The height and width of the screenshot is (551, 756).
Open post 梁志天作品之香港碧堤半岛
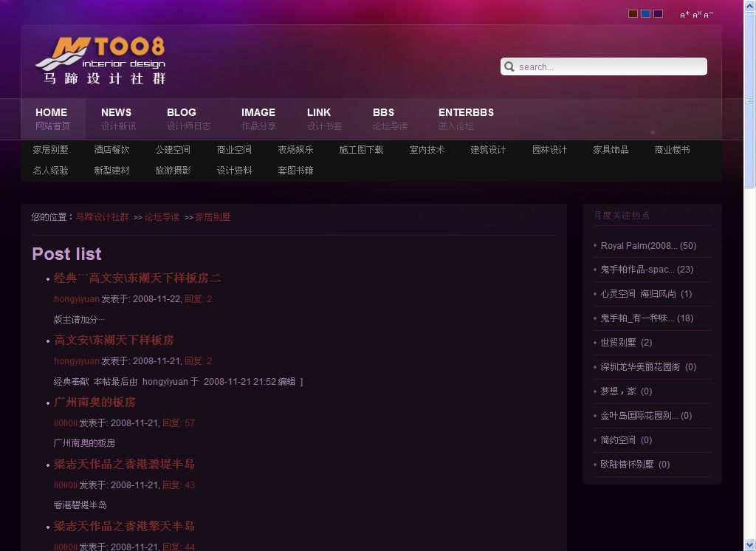click(124, 464)
